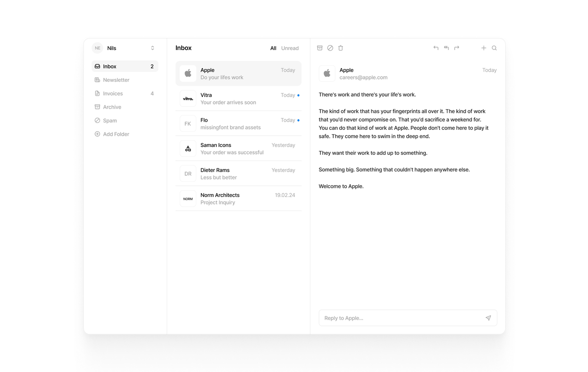The width and height of the screenshot is (588, 372).
Task: Open Norm Architects 'Project Inquiry' email
Action: coord(238,198)
